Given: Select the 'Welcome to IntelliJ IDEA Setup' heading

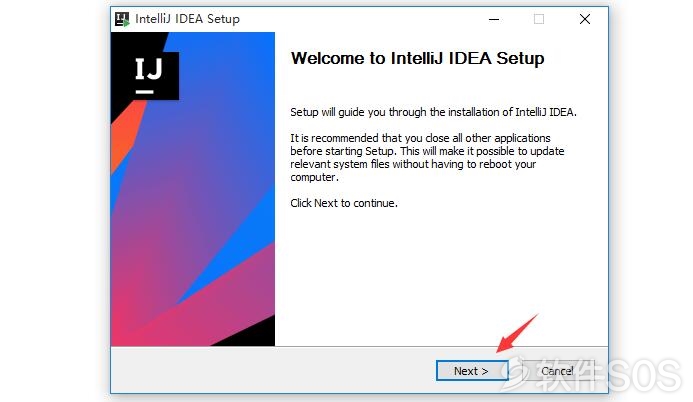Looking at the screenshot, I should [418, 58].
